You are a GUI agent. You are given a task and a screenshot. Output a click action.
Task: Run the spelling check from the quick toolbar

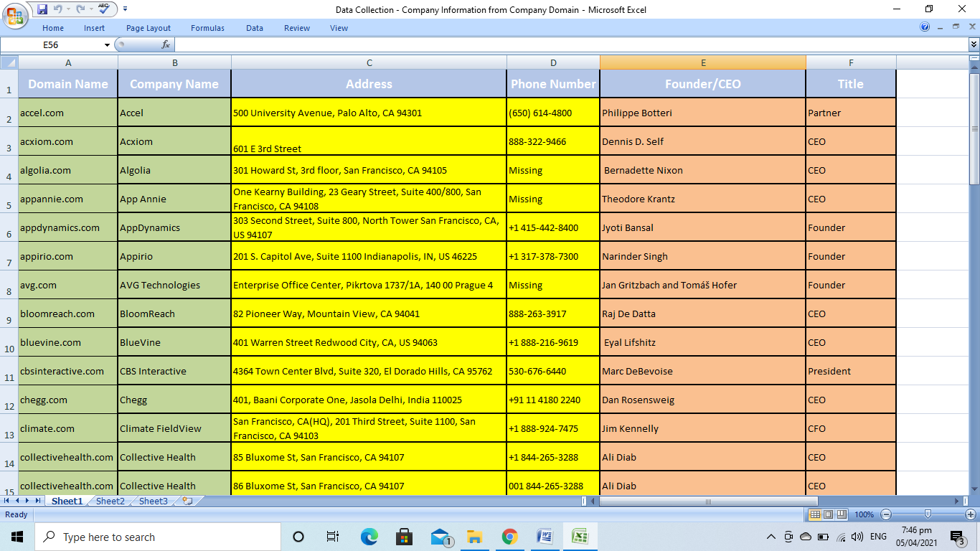(x=104, y=9)
